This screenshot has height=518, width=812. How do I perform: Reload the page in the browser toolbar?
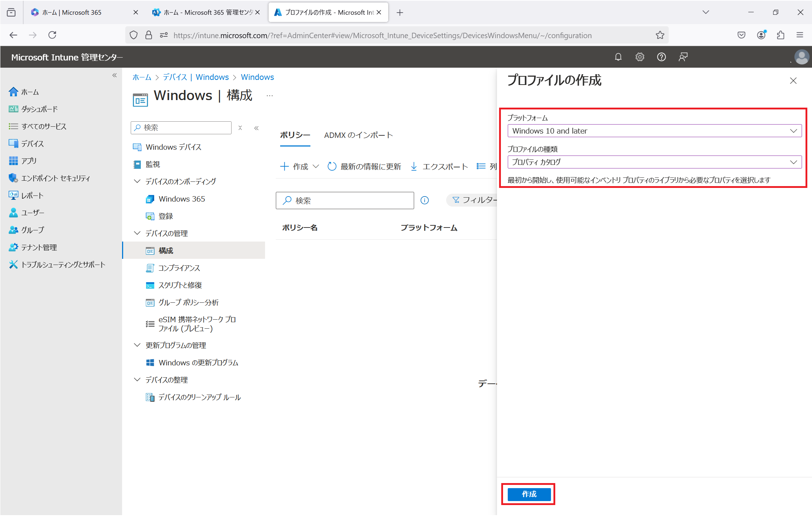tap(52, 35)
